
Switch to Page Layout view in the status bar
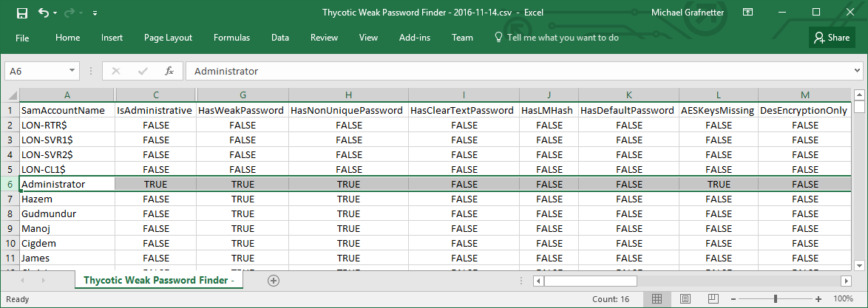pyautogui.click(x=685, y=299)
